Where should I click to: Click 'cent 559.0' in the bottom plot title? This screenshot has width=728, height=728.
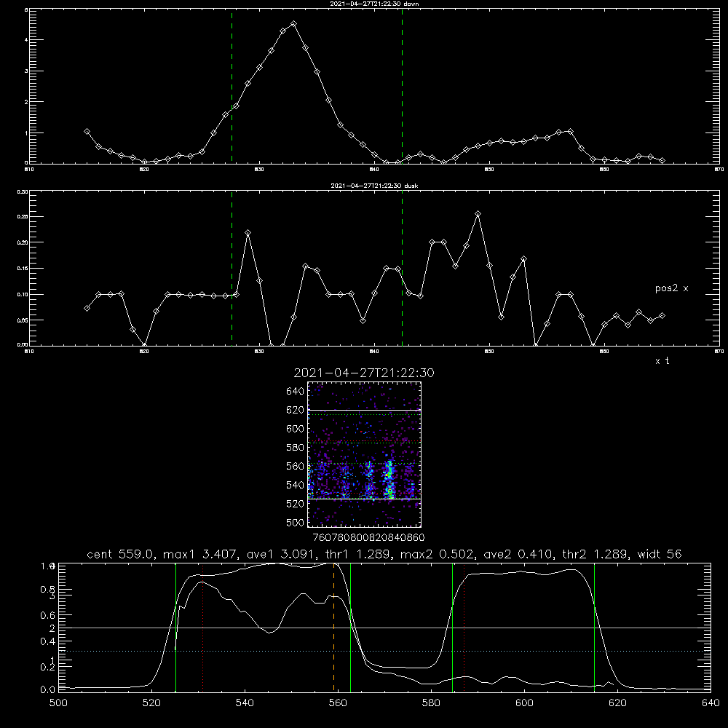click(122, 554)
